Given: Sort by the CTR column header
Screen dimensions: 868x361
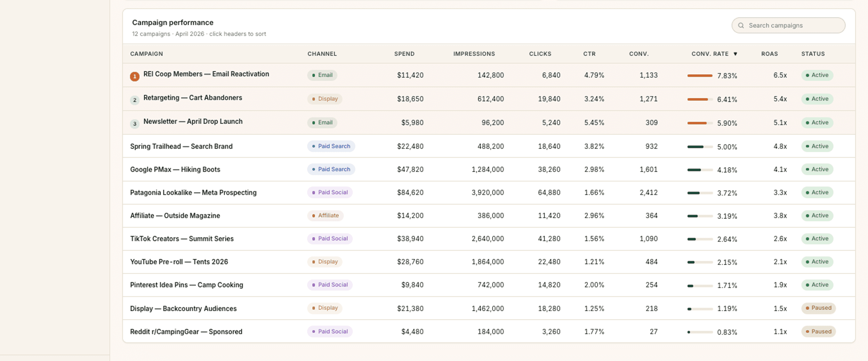Looking at the screenshot, I should point(589,54).
